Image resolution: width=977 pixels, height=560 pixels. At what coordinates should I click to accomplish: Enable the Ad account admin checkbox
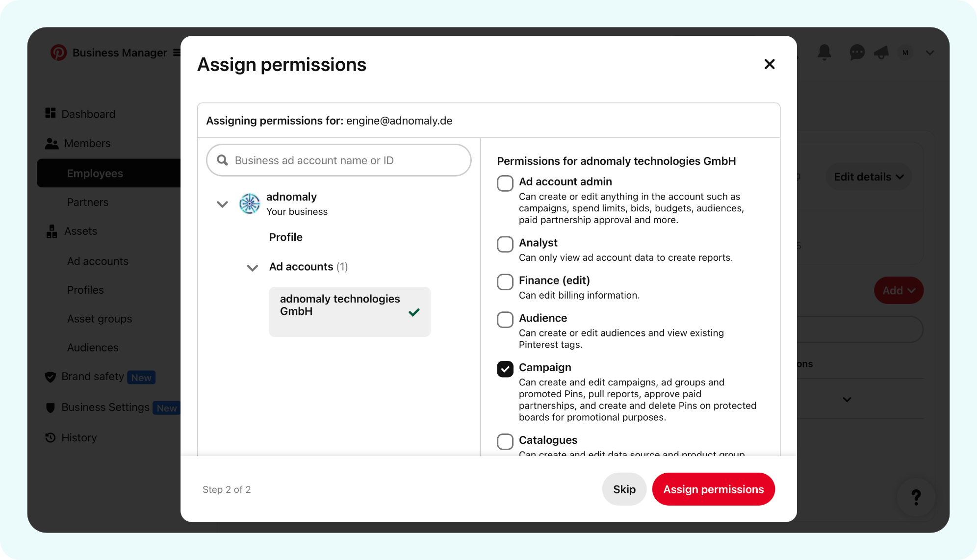pos(505,183)
